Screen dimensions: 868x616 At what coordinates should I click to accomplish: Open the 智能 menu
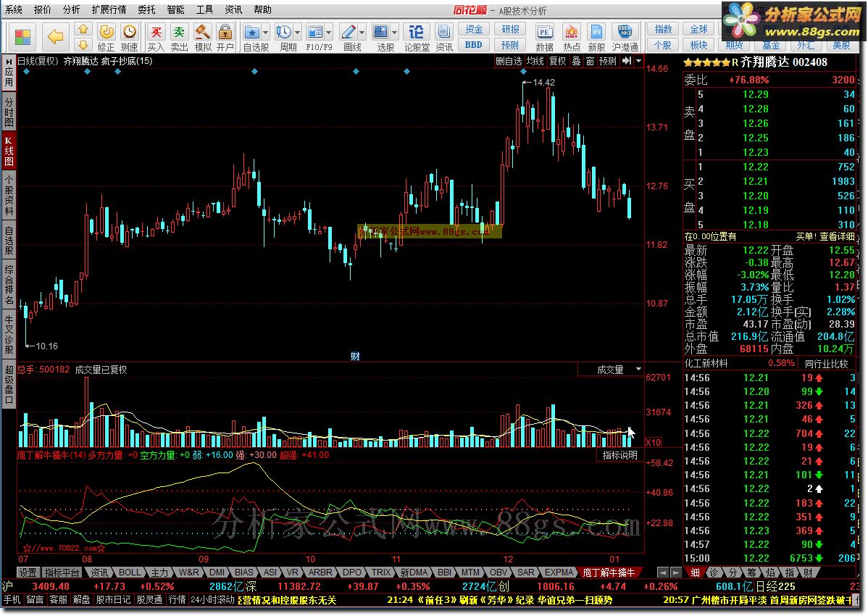tap(175, 9)
